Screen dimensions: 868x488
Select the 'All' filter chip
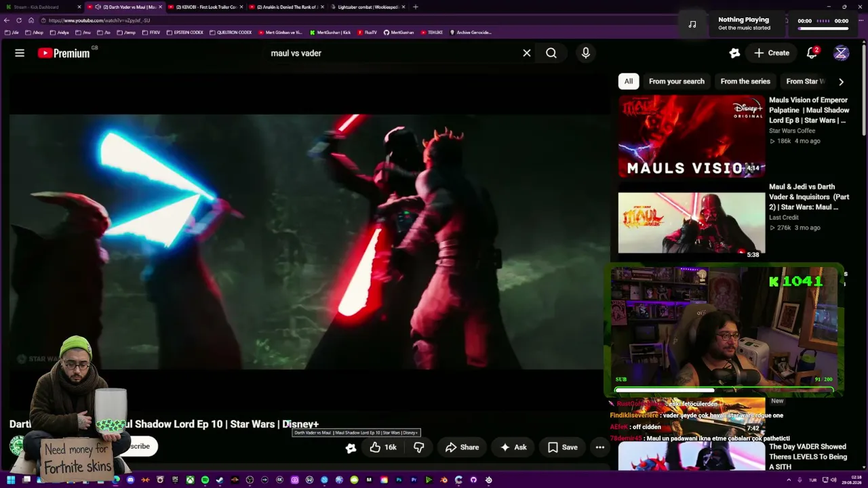pos(629,81)
